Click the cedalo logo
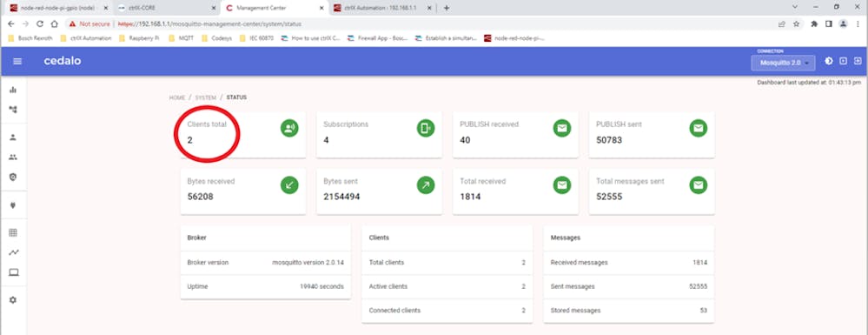868x335 pixels. 63,61
